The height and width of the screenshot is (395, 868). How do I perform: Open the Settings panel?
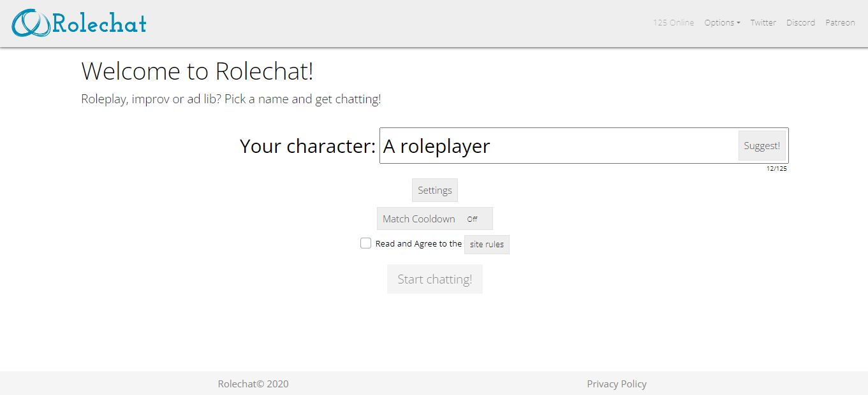tap(434, 190)
